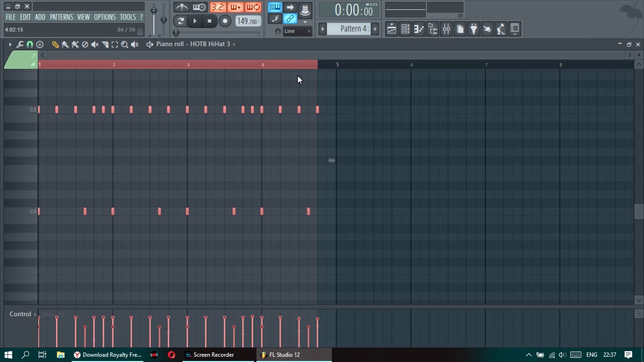The image size is (644, 362).
Task: Open the plugin picker plug icon
Action: 473,29
